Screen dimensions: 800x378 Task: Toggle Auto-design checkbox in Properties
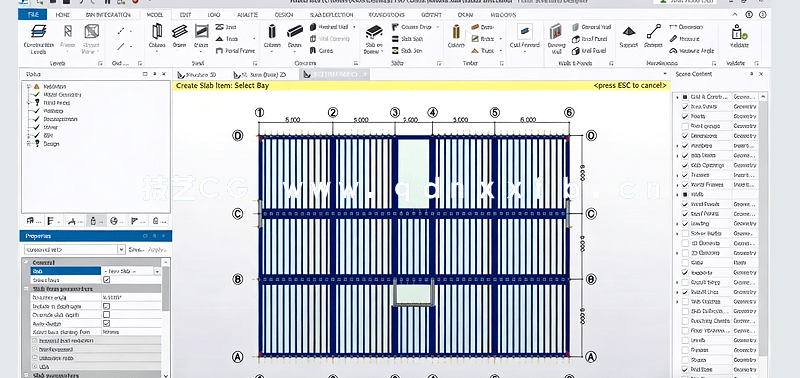106,323
